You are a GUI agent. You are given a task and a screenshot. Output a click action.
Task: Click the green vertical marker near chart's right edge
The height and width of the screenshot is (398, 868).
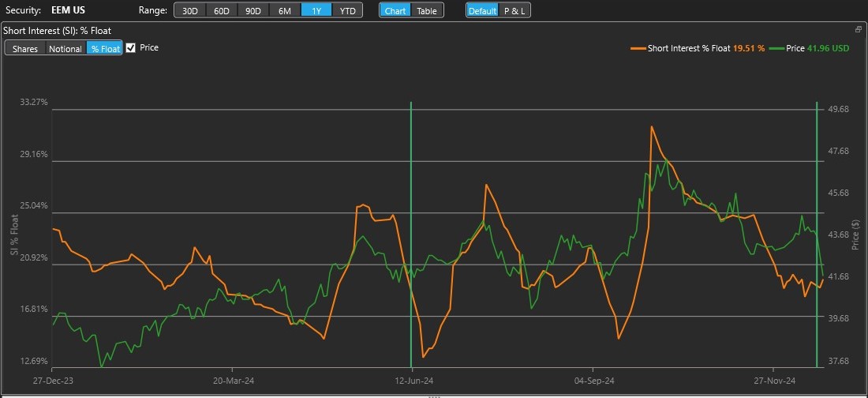pyautogui.click(x=817, y=234)
